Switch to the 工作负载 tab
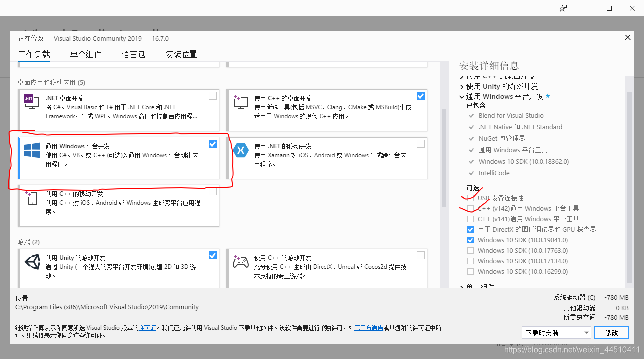644x359 pixels. pos(34,54)
